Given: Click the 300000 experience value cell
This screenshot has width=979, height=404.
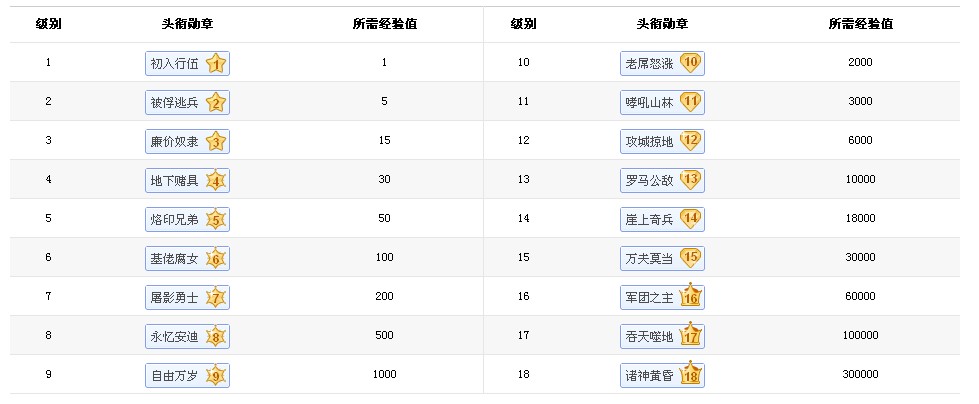Looking at the screenshot, I should (860, 375).
